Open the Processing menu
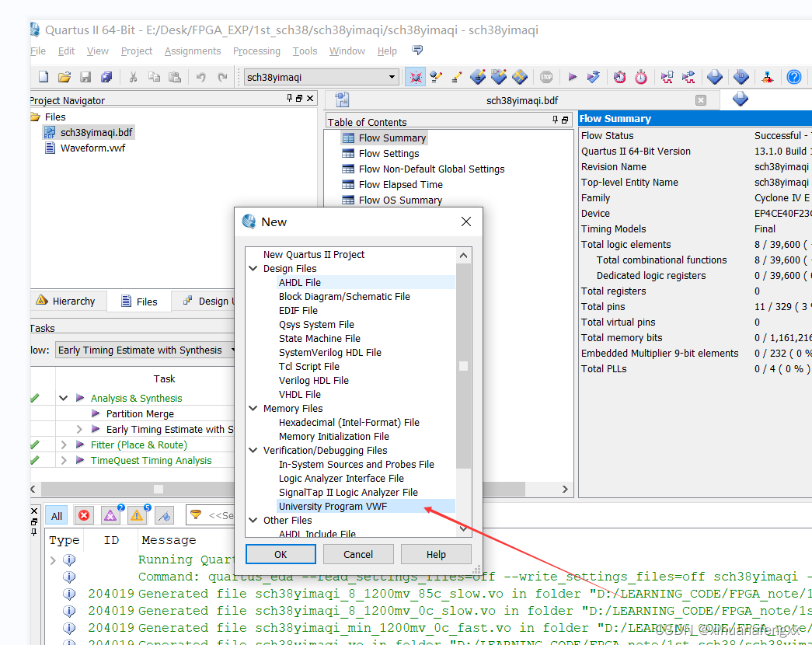 [x=256, y=51]
